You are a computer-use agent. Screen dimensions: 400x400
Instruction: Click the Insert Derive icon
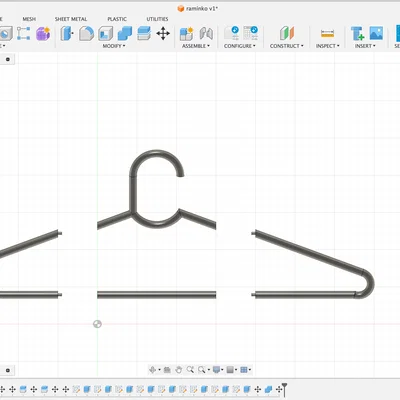click(357, 34)
